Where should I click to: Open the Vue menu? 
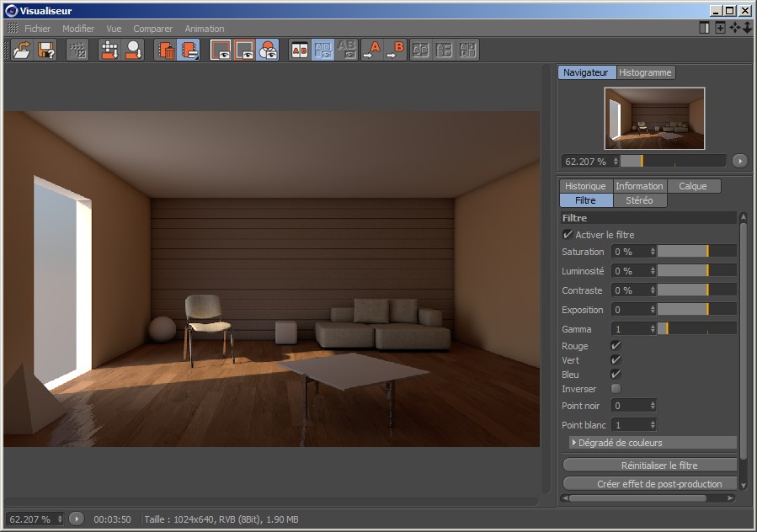[x=114, y=29]
